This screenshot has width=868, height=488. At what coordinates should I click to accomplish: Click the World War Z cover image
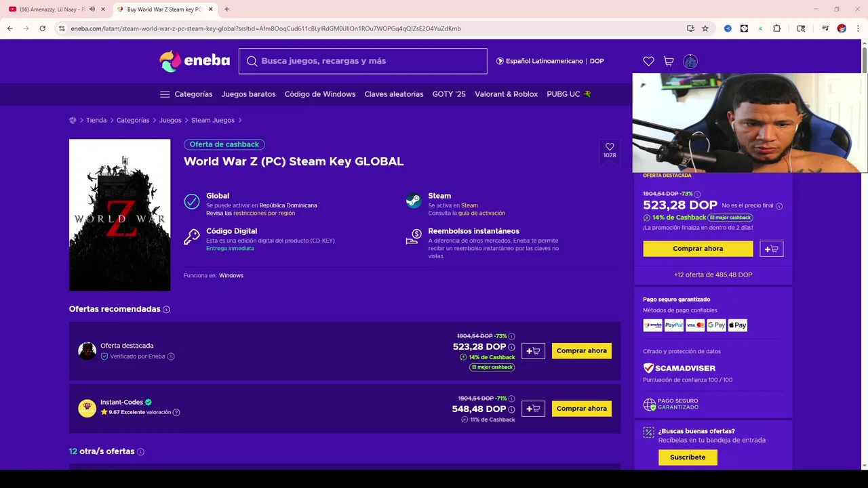click(x=119, y=215)
